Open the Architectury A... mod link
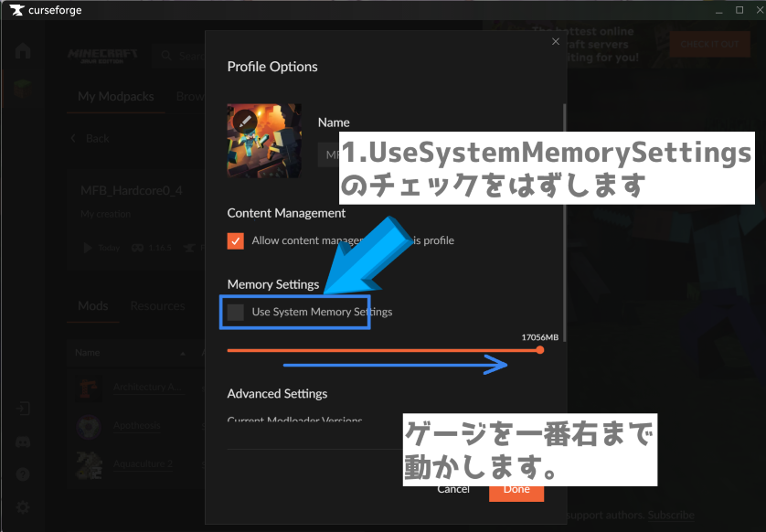This screenshot has width=766, height=532. pos(148,387)
